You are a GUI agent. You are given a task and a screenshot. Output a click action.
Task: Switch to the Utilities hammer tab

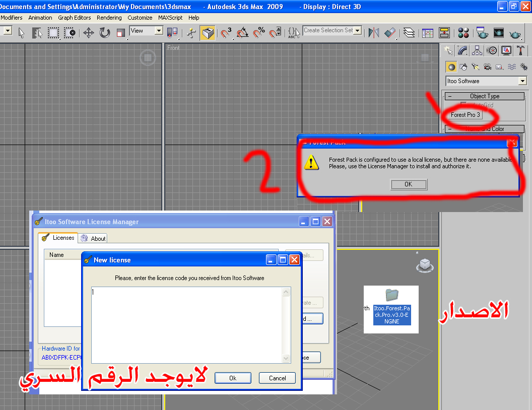tap(520, 50)
